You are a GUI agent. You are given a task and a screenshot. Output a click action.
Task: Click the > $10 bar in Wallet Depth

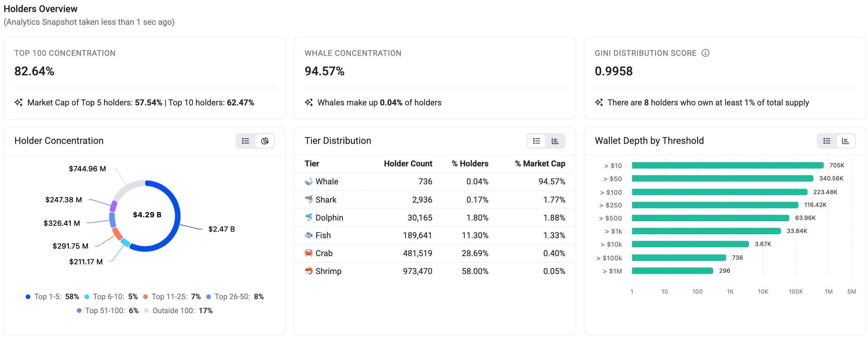(x=727, y=165)
